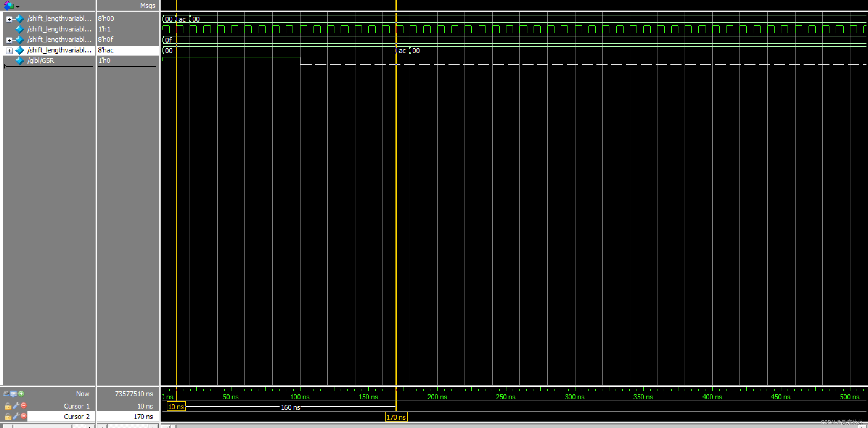Toggle the Cursor 2 lock padlock
This screenshot has width=868, height=428.
(x=8, y=417)
